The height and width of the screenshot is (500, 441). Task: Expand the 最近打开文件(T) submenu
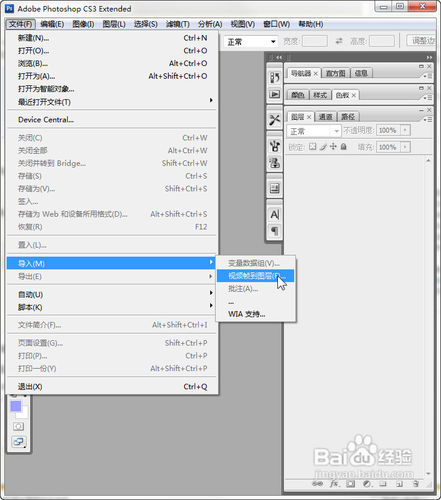click(112, 102)
